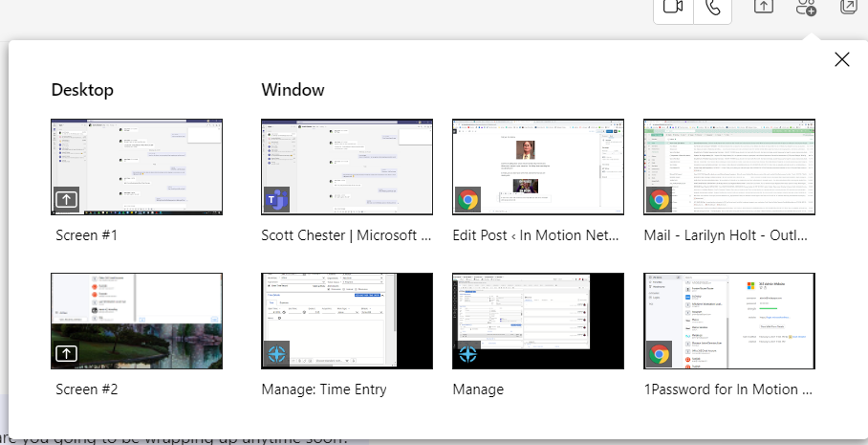Viewport: 868px width, 445px height.
Task: Click app logo on Manage thumbnail
Action: coord(467,353)
